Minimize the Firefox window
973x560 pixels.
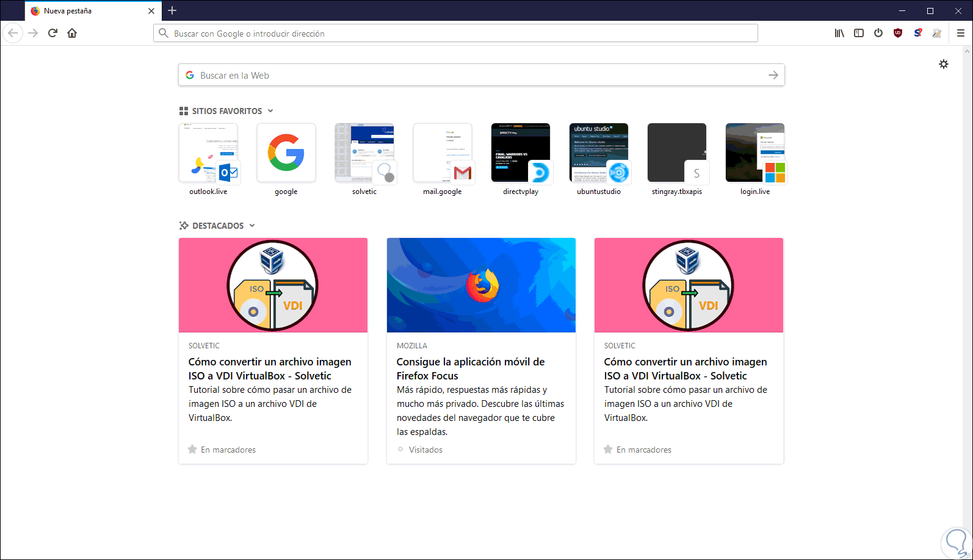coord(903,10)
